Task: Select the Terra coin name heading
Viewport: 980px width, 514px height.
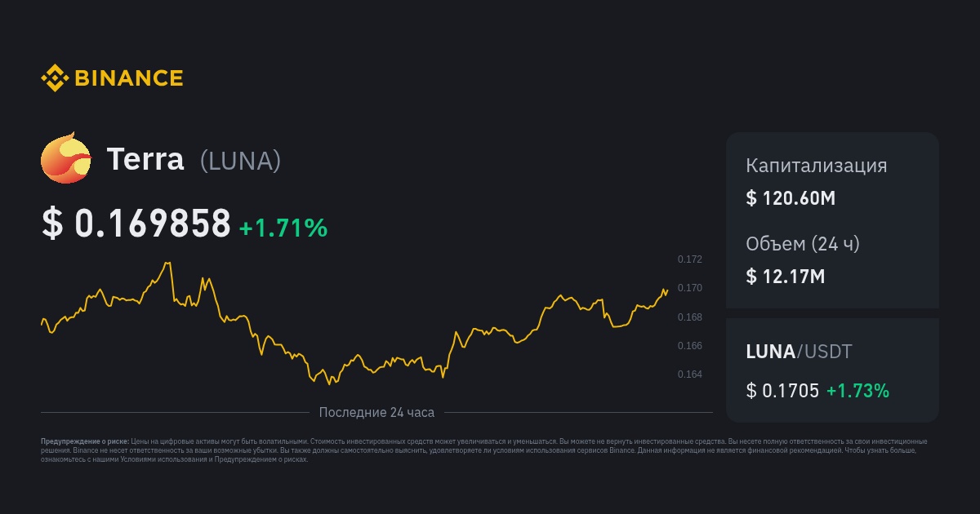Action: coord(145,159)
